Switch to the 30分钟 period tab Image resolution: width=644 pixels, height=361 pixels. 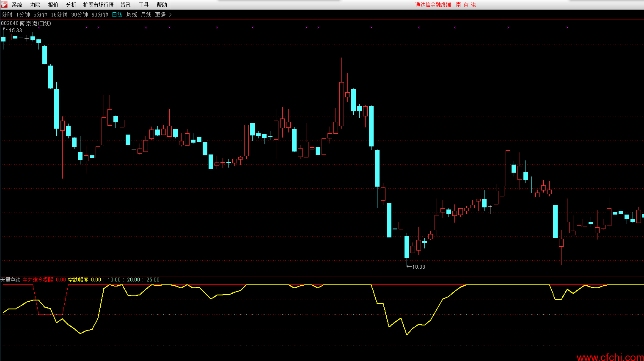pyautogui.click(x=80, y=14)
